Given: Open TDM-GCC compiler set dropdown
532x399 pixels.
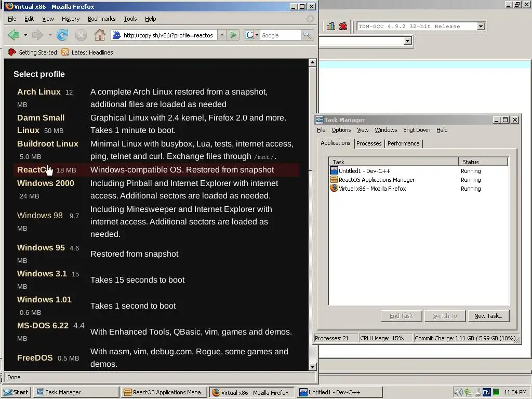Looking at the screenshot, I should (481, 26).
